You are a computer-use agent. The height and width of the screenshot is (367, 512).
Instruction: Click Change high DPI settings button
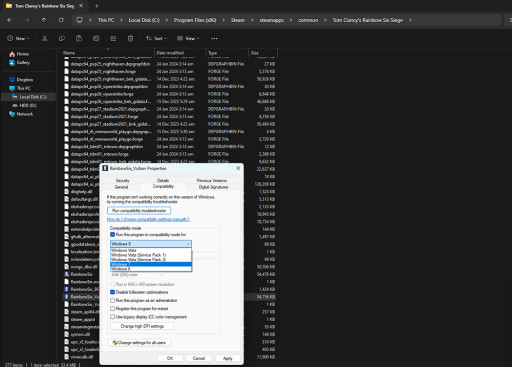coord(142,326)
